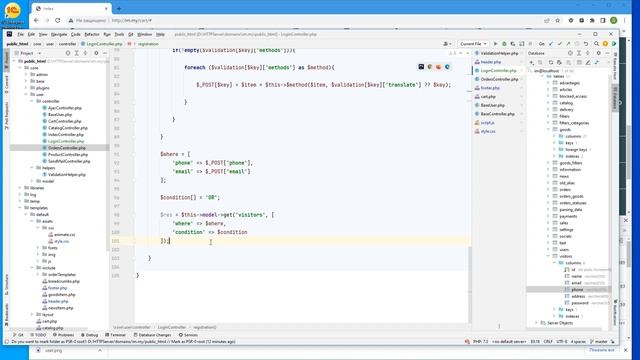Image resolution: width=640 pixels, height=360 pixels.
Task: Click the Chrome address bar
Action: click(x=302, y=20)
